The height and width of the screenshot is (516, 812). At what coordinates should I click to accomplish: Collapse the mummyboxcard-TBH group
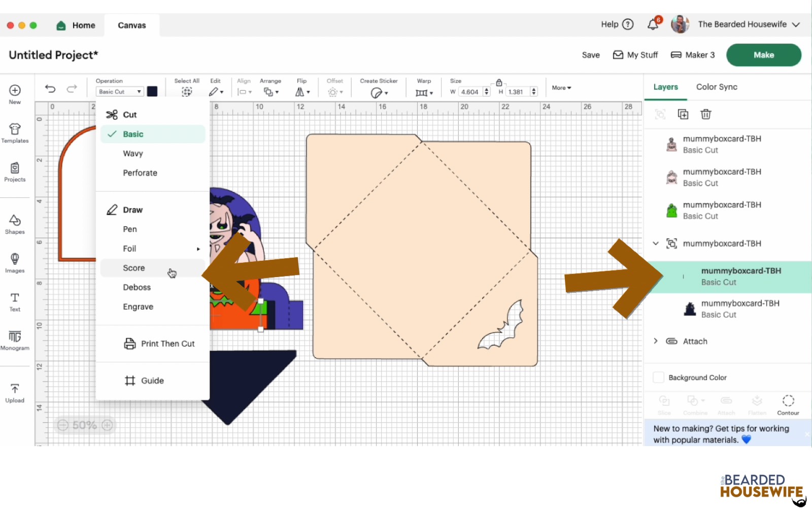click(x=656, y=244)
